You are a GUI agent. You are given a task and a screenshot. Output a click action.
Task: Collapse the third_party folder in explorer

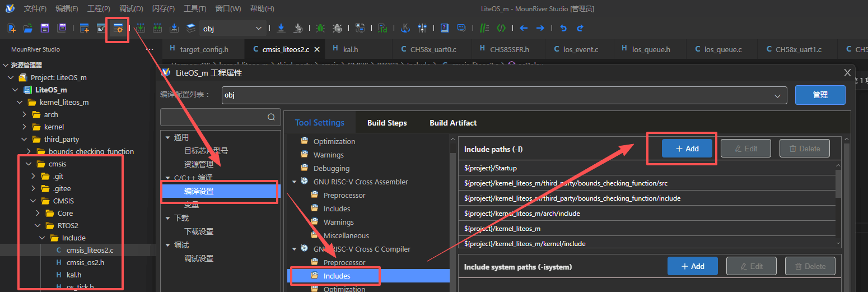[24, 139]
